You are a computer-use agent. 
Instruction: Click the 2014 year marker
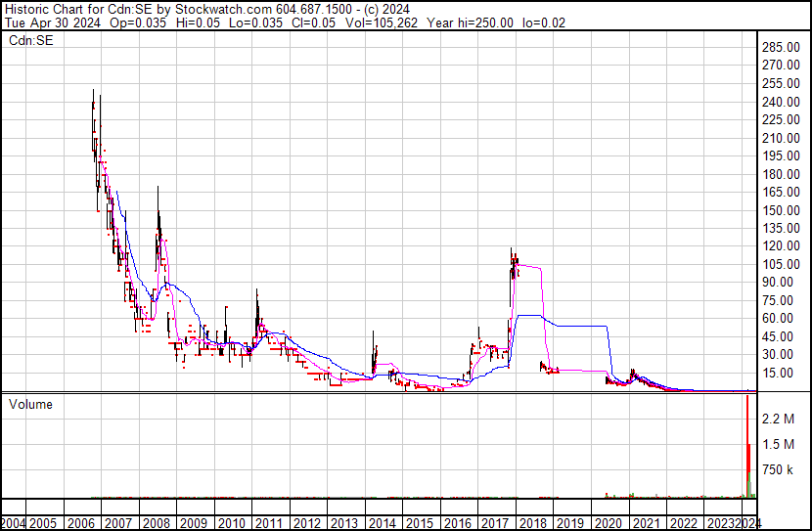tap(383, 523)
